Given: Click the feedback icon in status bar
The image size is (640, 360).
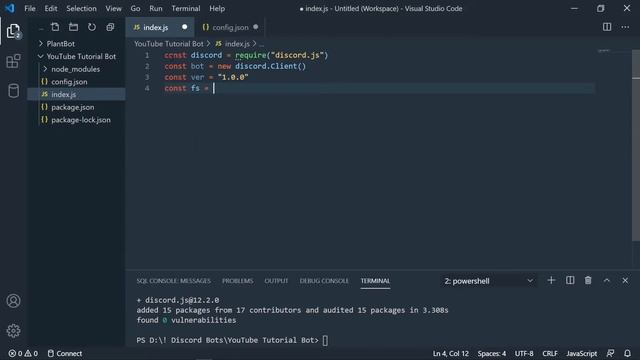Looking at the screenshot, I should (x=610, y=353).
